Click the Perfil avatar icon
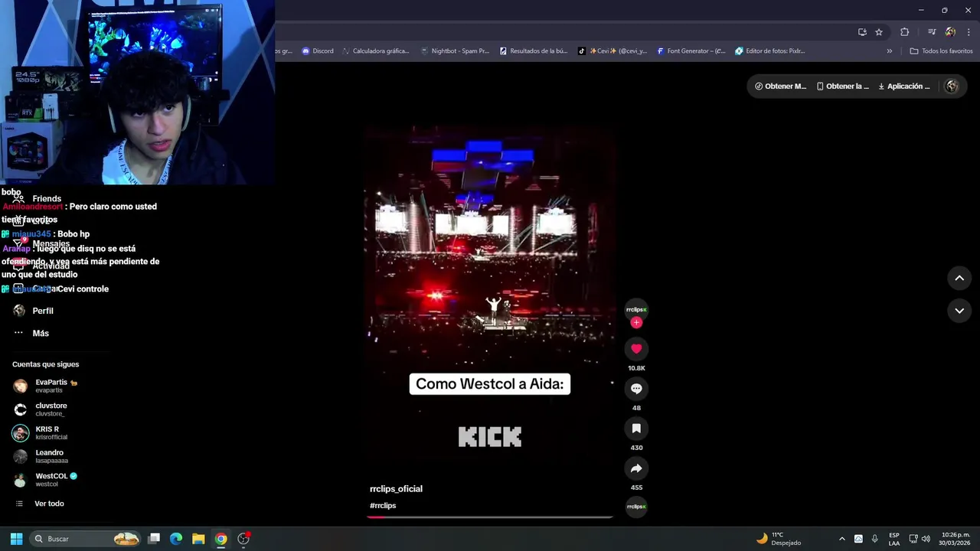 pyautogui.click(x=19, y=311)
